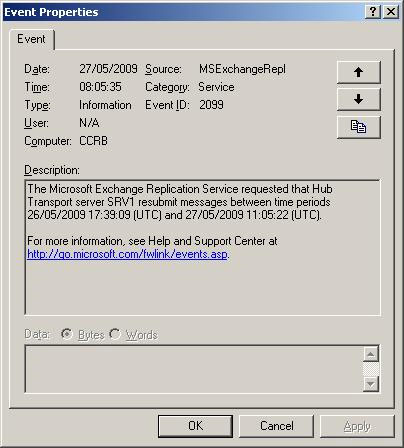Click the Event ID value 2099

[x=211, y=105]
